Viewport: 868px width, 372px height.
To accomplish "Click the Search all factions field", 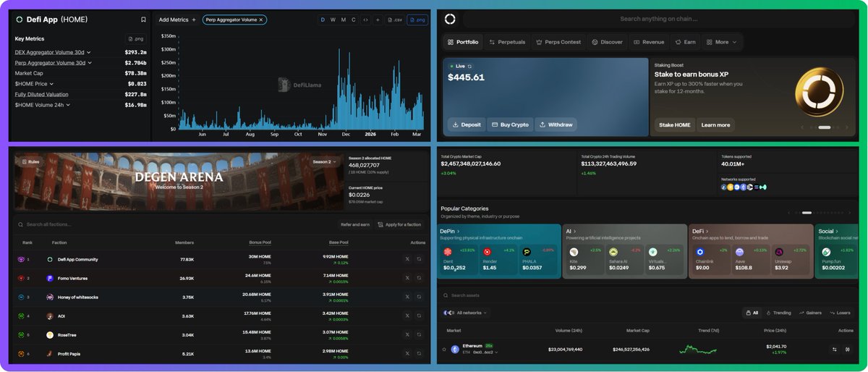I will coord(174,224).
